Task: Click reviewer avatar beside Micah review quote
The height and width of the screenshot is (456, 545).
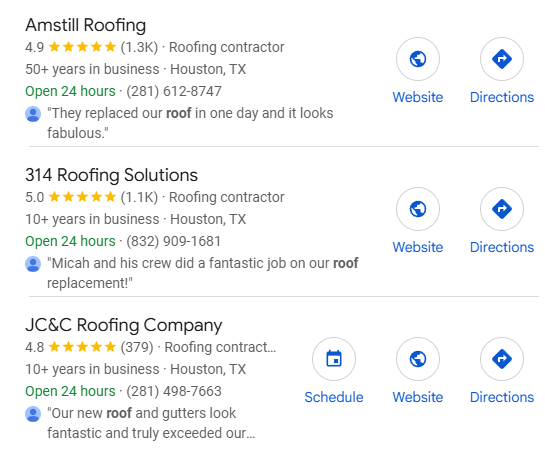Action: [33, 264]
